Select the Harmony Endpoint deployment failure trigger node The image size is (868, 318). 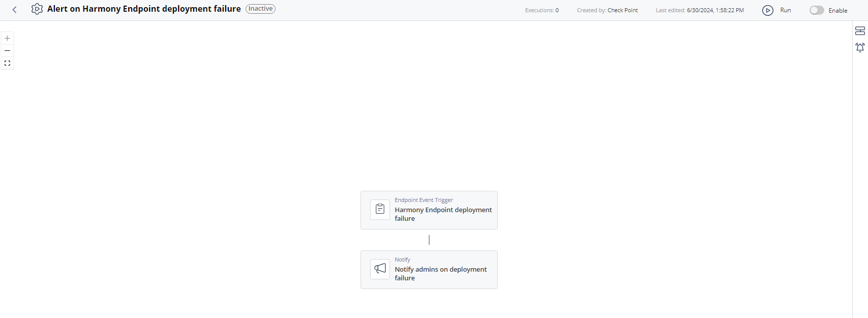[429, 210]
